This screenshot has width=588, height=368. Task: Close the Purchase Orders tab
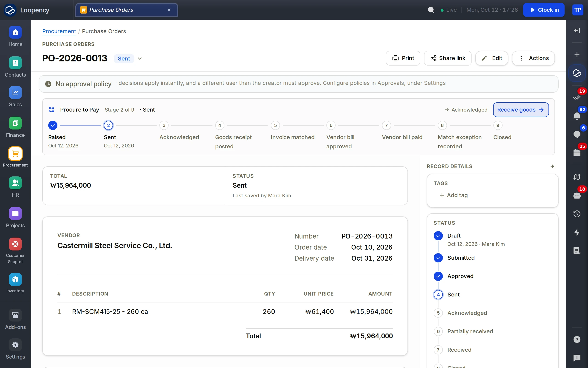(x=169, y=10)
